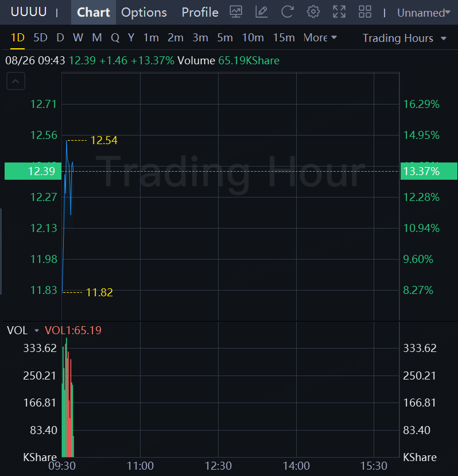Switch to the Profile tab
This screenshot has width=458, height=476.
pos(200,13)
